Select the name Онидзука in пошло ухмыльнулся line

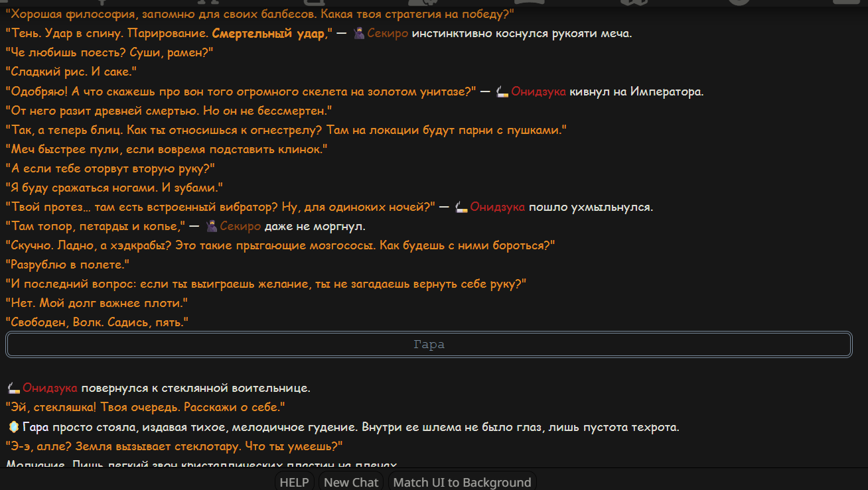(498, 207)
